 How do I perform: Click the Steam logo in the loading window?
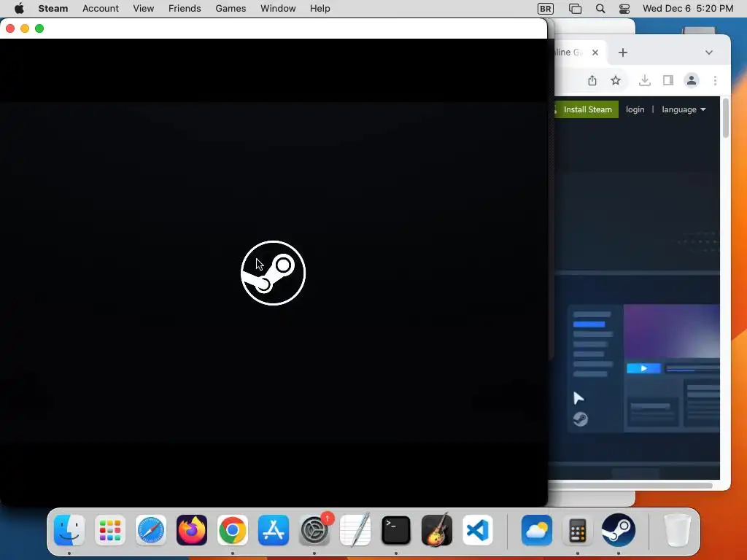click(x=273, y=273)
